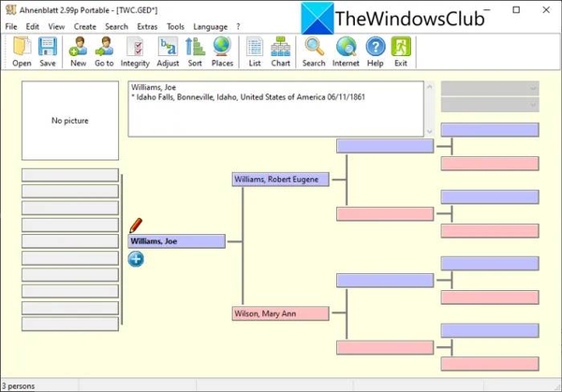Click the Open folder toolbar icon
The image size is (562, 392).
[x=22, y=47]
